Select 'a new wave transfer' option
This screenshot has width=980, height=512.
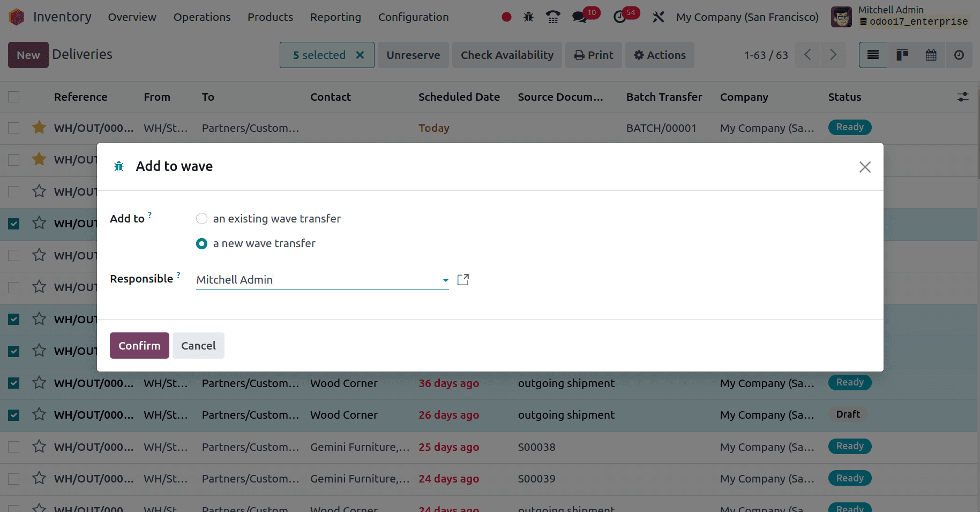pos(202,244)
